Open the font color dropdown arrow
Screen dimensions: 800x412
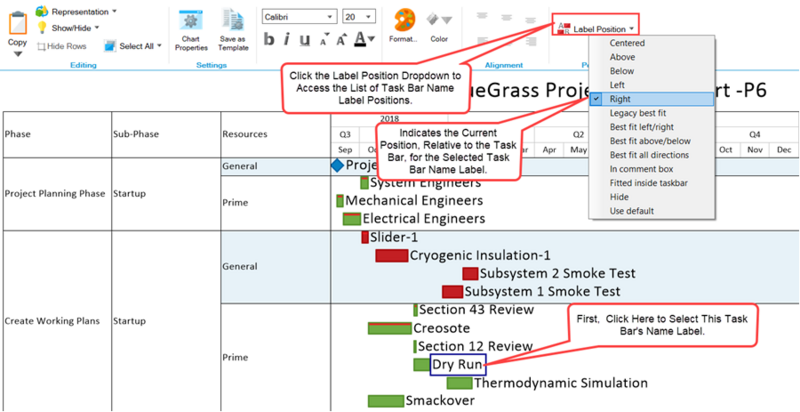pos(371,39)
